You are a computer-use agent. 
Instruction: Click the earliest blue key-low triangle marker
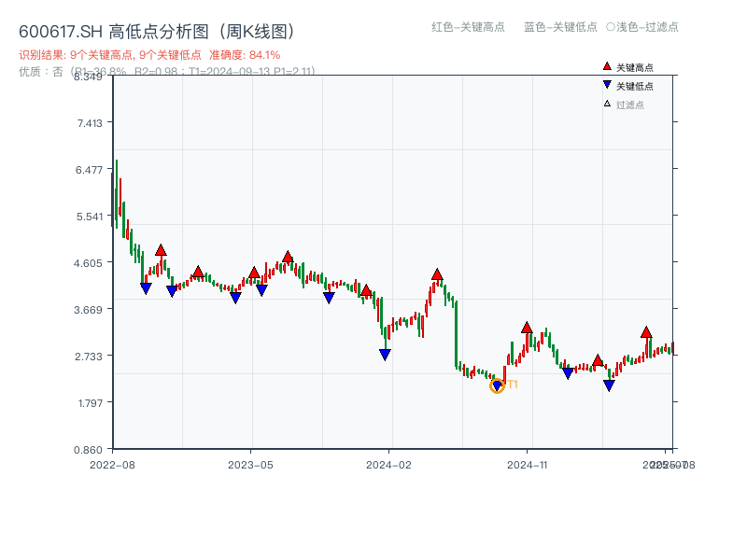pyautogui.click(x=146, y=288)
